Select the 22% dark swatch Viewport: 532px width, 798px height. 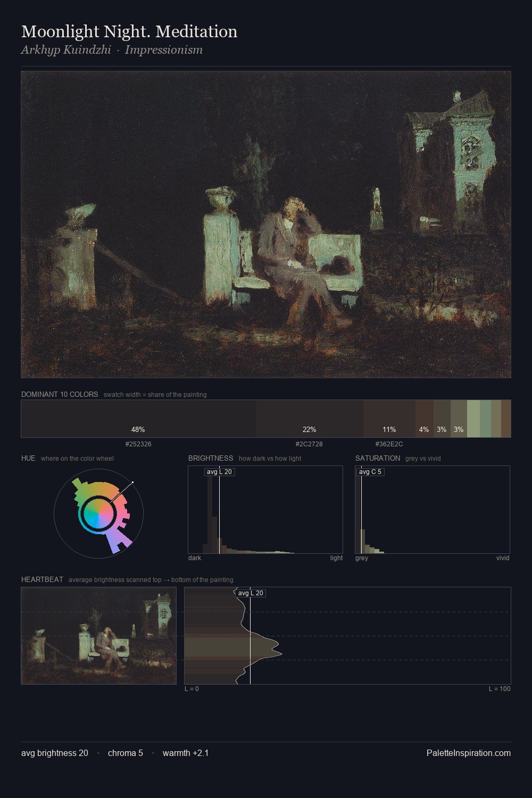(310, 419)
